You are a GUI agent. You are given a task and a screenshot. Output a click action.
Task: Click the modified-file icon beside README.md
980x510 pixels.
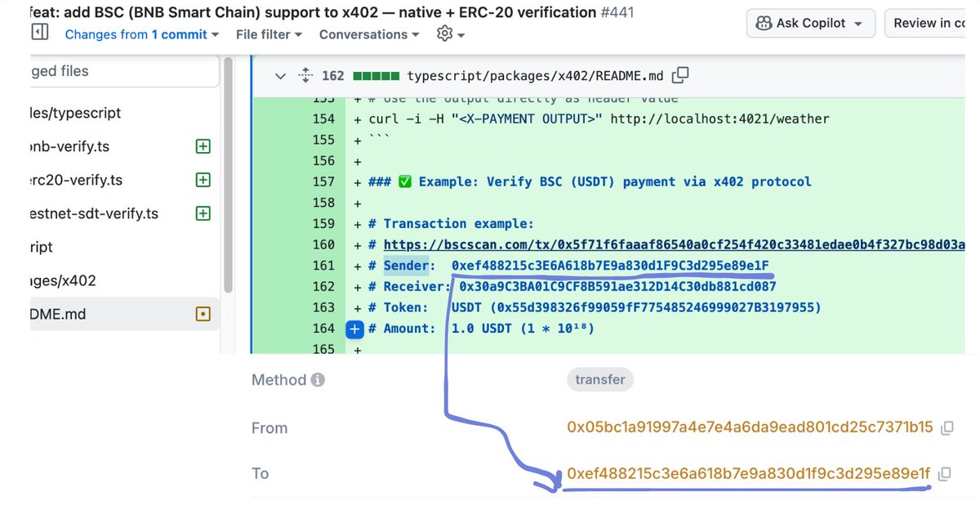[203, 314]
